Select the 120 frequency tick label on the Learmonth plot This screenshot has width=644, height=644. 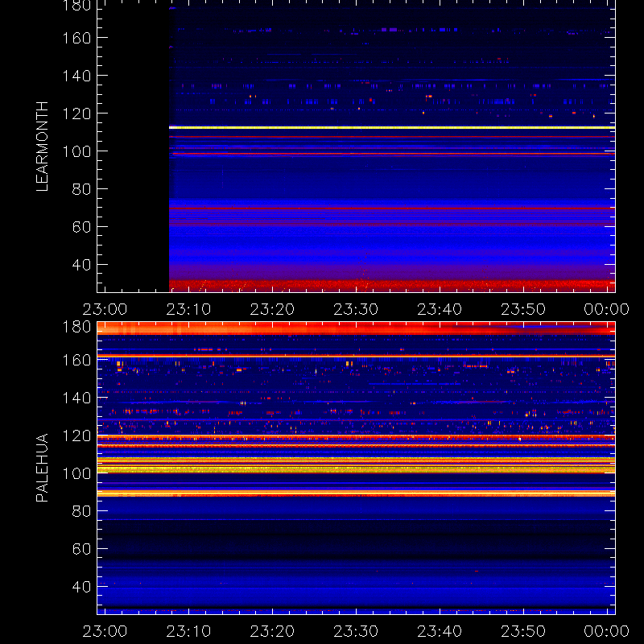tap(76, 114)
